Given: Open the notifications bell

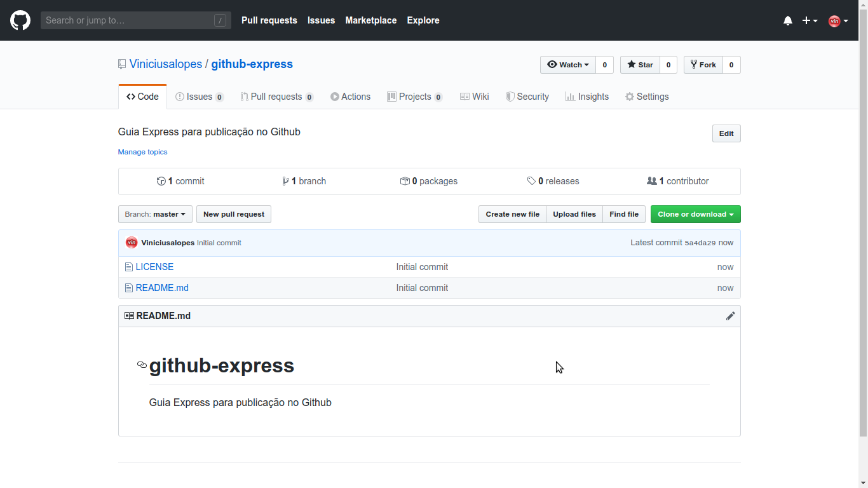Looking at the screenshot, I should pos(788,20).
